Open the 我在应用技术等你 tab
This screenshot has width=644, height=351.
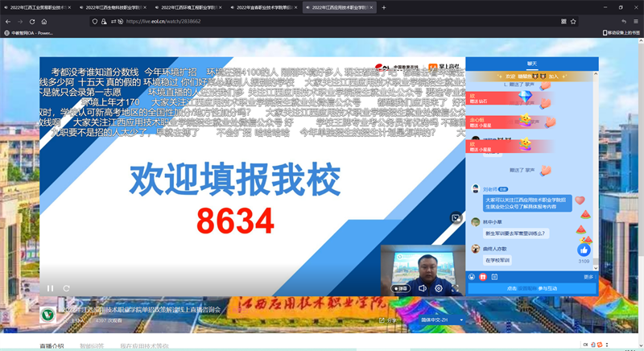click(144, 346)
